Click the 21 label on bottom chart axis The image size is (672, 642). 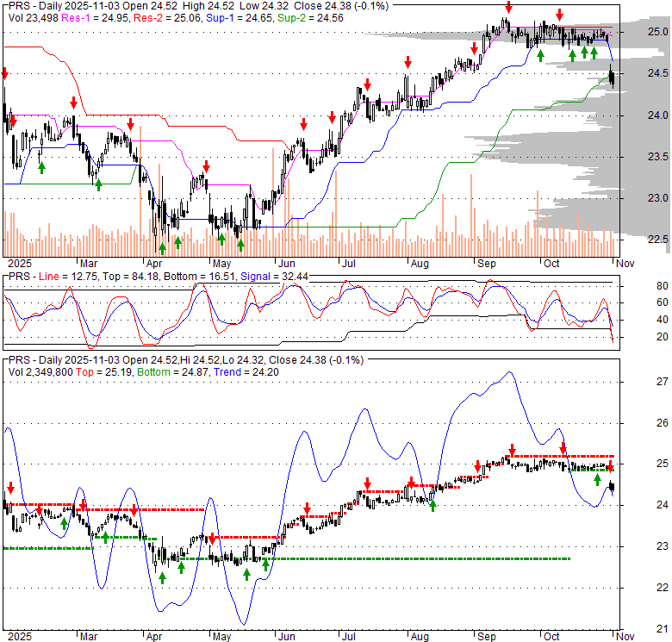[x=663, y=629]
